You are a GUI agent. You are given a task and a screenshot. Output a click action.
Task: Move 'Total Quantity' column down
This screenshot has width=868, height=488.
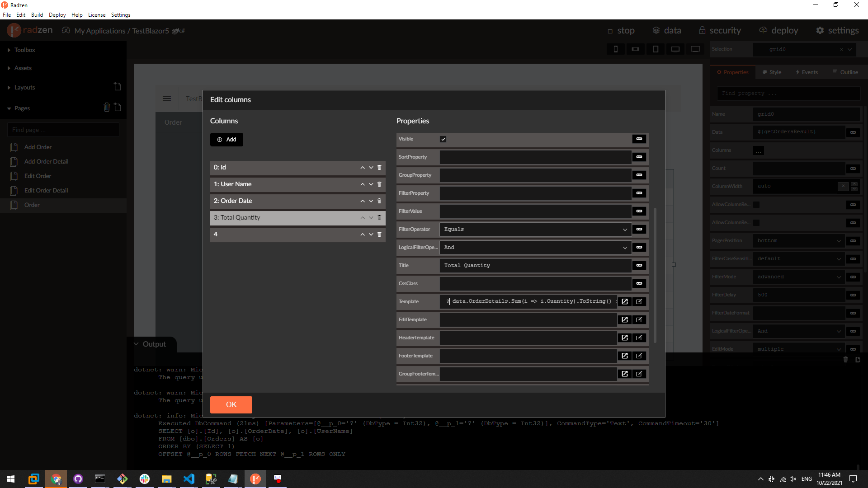pos(371,218)
